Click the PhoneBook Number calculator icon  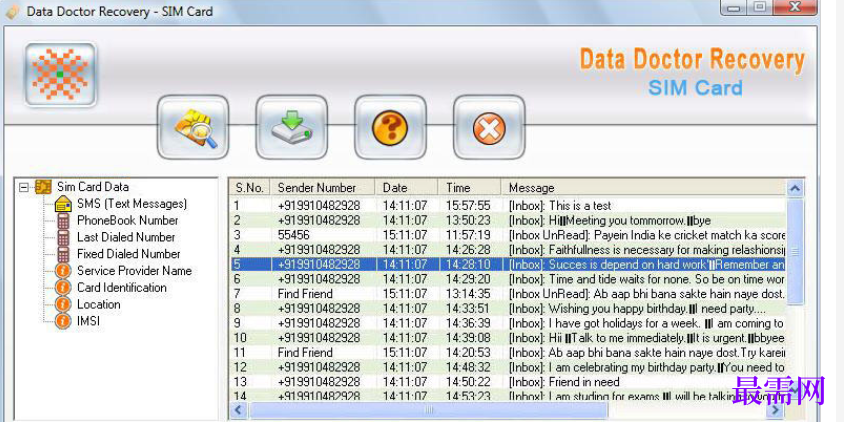pos(64,221)
